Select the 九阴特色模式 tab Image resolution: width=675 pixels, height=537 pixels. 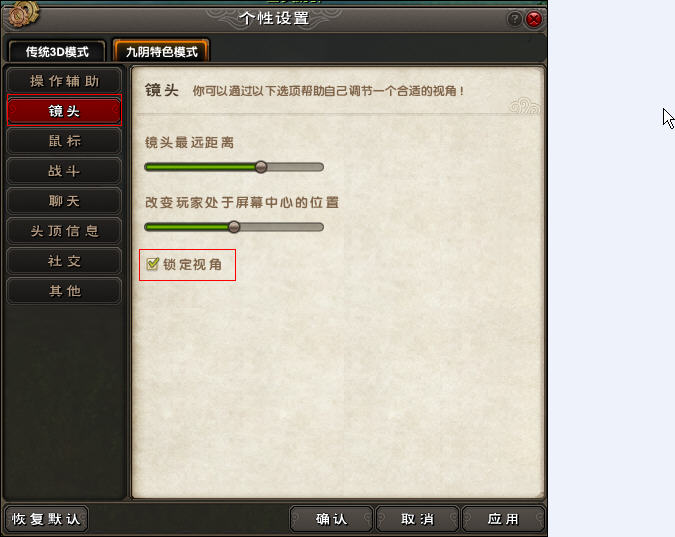[161, 52]
